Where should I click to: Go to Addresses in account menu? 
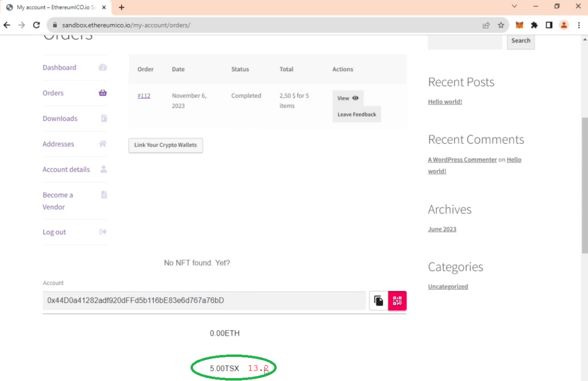click(x=58, y=144)
